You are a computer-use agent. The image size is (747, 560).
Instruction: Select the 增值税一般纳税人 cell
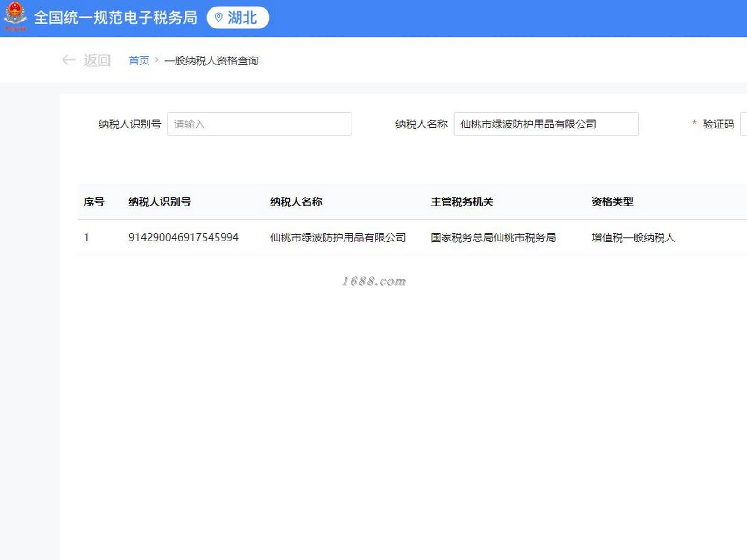[633, 237]
